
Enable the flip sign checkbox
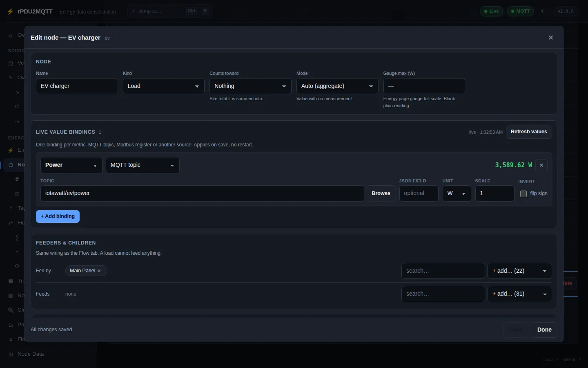pos(523,194)
